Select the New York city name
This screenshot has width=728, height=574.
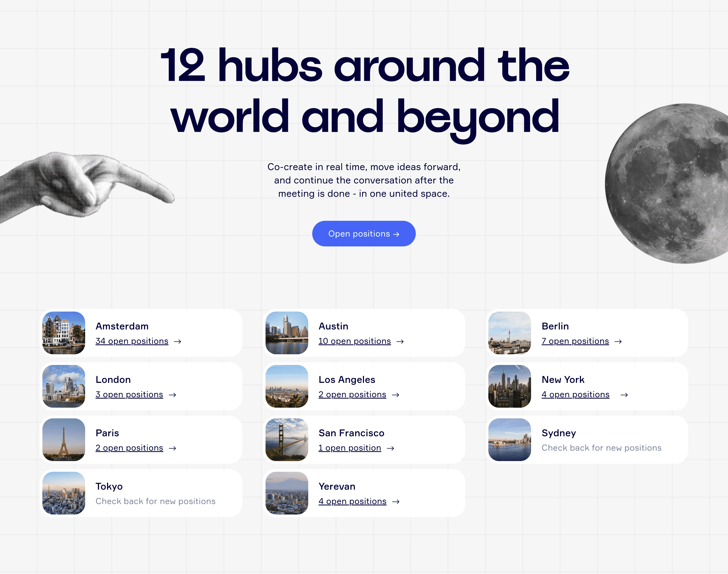[x=563, y=380]
